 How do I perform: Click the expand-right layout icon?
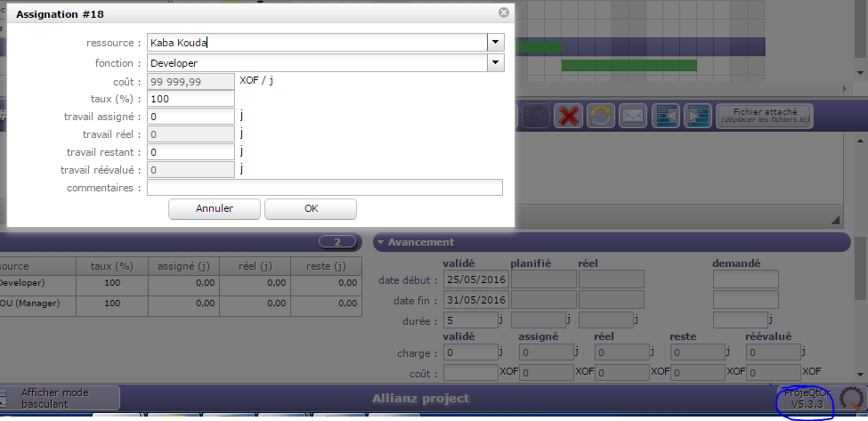698,117
